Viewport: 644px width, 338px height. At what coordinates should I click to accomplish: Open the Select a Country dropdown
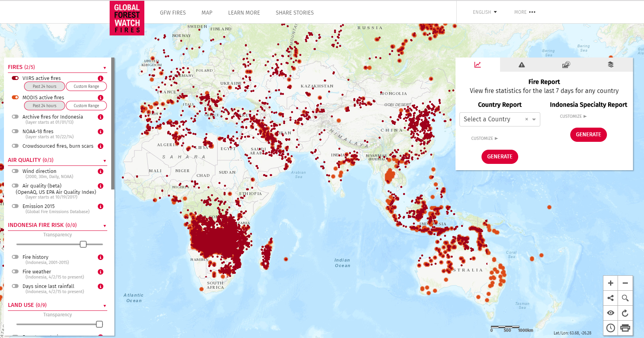(x=500, y=119)
